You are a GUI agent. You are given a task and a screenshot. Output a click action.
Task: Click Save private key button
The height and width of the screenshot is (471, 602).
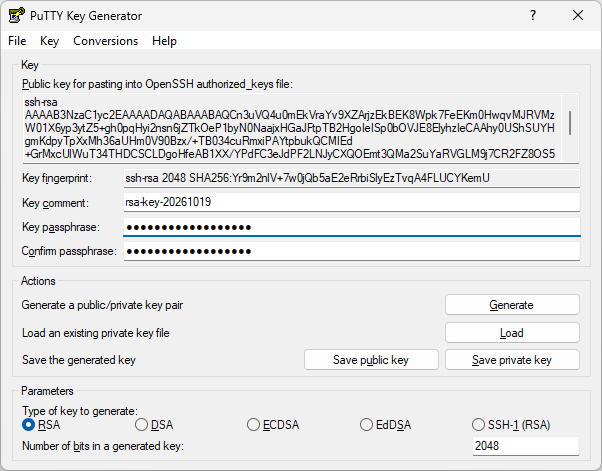(512, 360)
